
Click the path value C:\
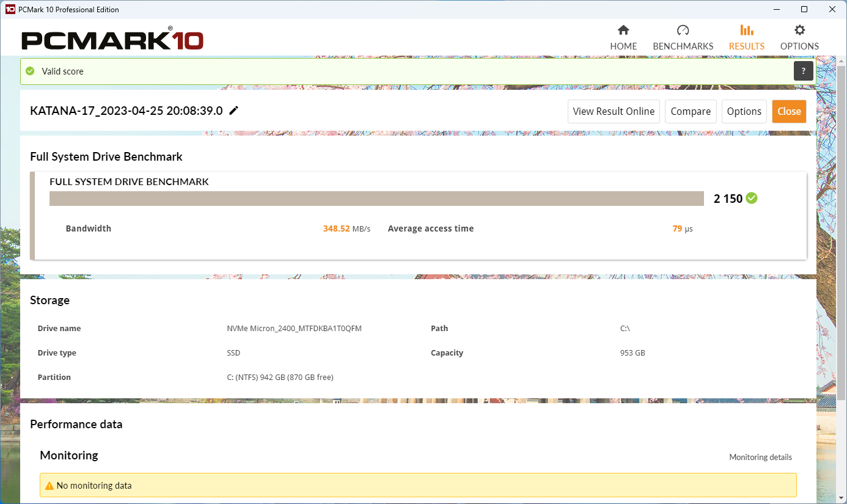click(x=625, y=329)
